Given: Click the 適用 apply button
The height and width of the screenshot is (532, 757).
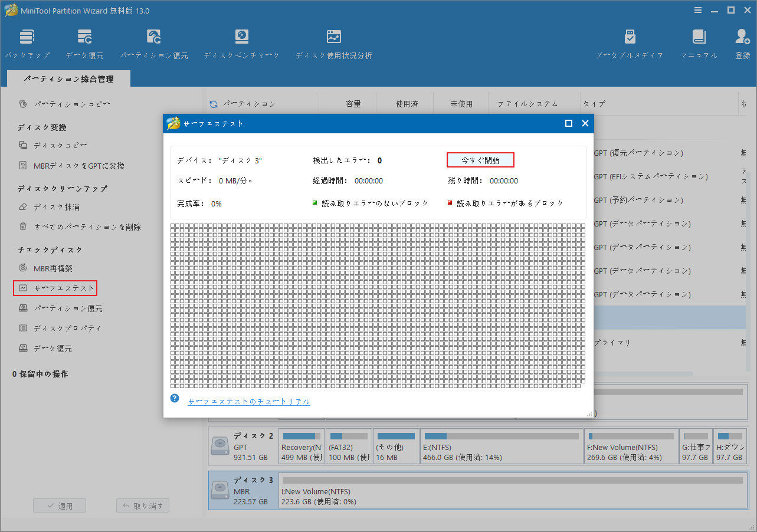Looking at the screenshot, I should pyautogui.click(x=59, y=505).
